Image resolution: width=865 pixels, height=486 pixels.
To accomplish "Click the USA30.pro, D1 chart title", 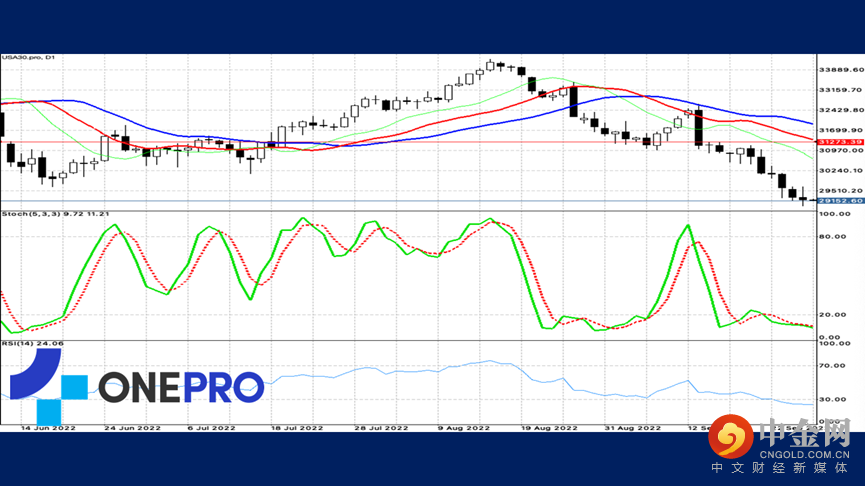I will (28, 57).
